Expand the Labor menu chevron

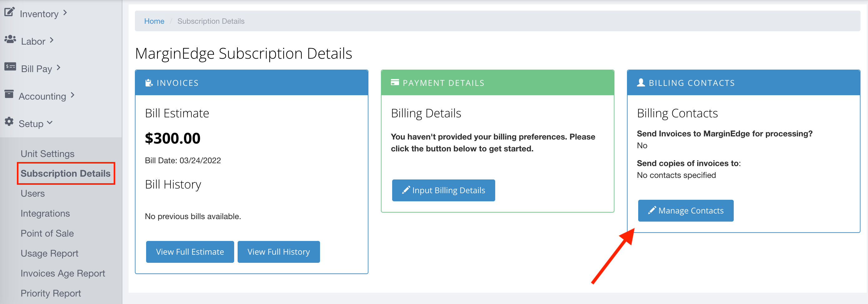tap(52, 40)
